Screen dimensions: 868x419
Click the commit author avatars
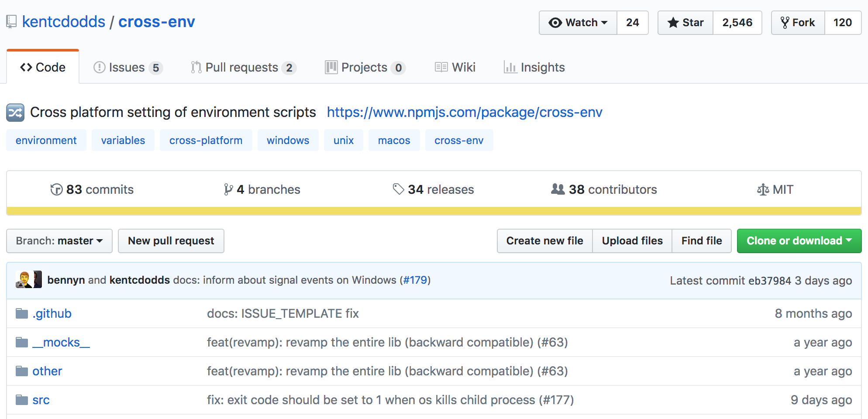29,279
